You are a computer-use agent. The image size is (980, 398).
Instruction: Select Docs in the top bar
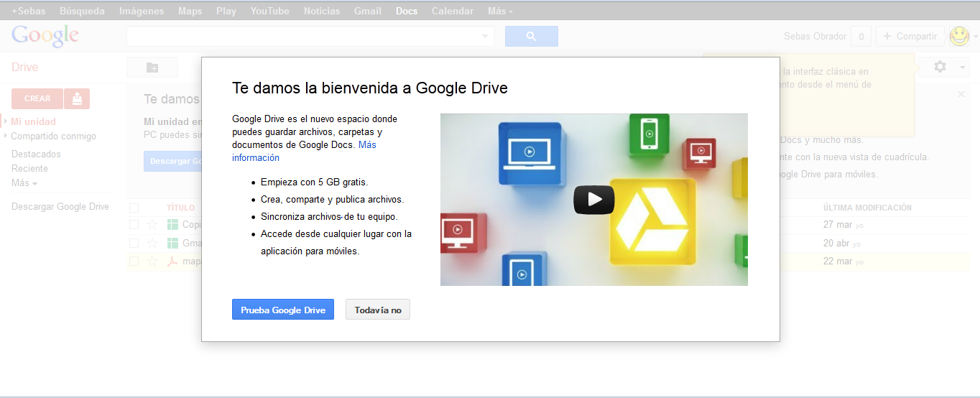pos(407,11)
